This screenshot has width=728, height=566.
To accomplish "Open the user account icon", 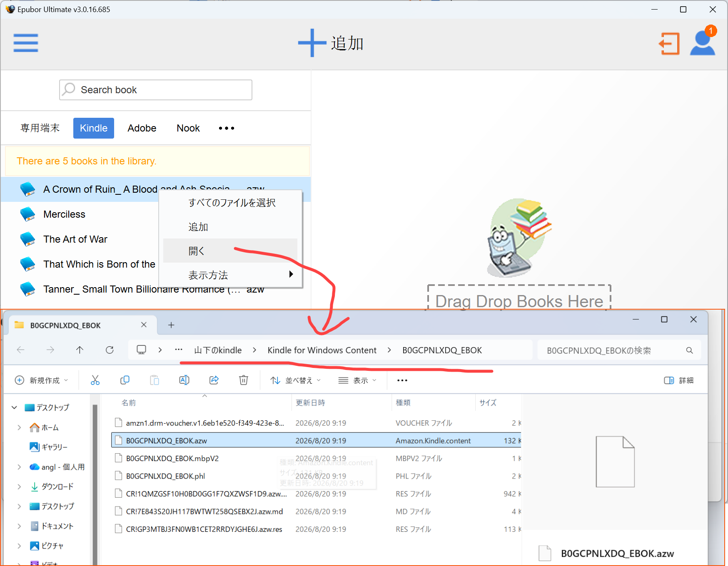I will [x=703, y=43].
